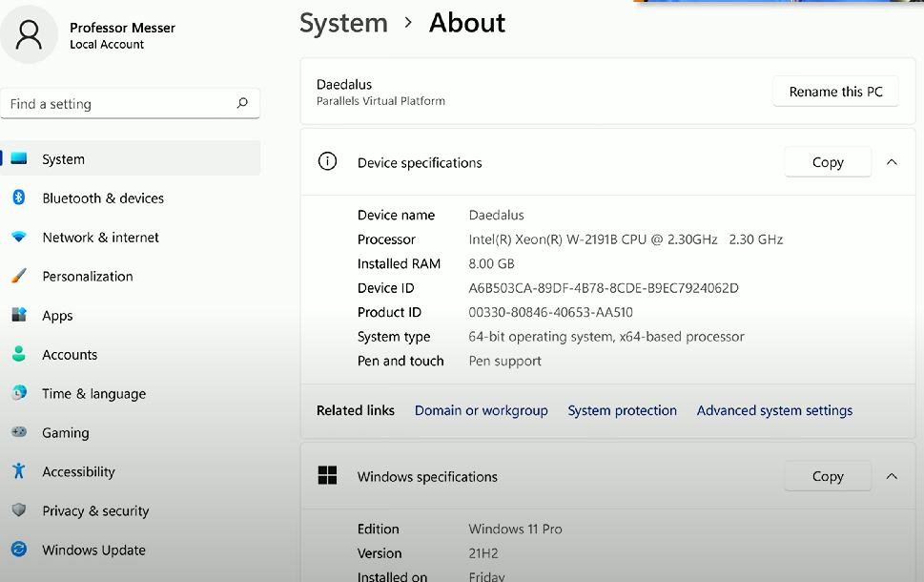Screen dimensions: 924x582
Task: Click the About page heading
Action: [x=467, y=23]
